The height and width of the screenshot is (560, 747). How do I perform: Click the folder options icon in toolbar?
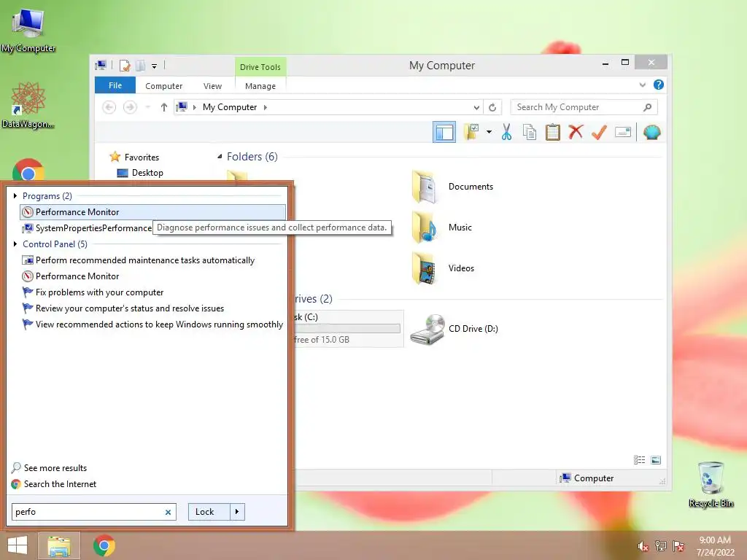click(472, 132)
